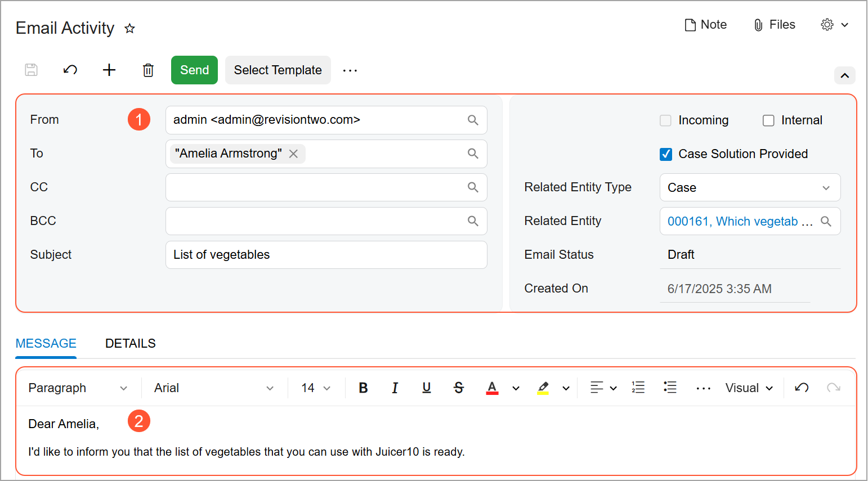Check the Internal checkbox
Image resolution: width=868 pixels, height=481 pixels.
[768, 120]
